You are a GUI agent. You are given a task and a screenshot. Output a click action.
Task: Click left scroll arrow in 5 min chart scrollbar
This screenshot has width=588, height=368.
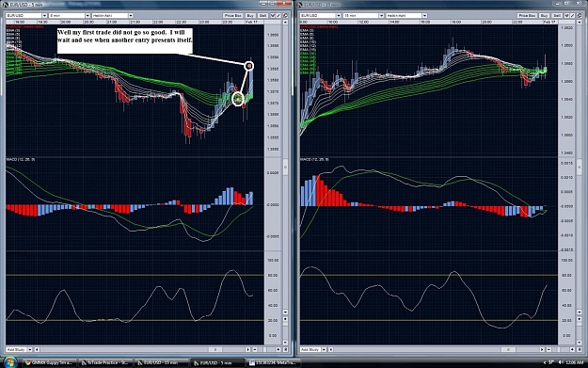coord(37,349)
